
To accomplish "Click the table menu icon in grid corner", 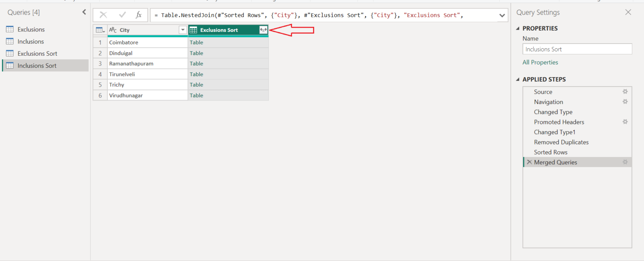I will click(100, 30).
